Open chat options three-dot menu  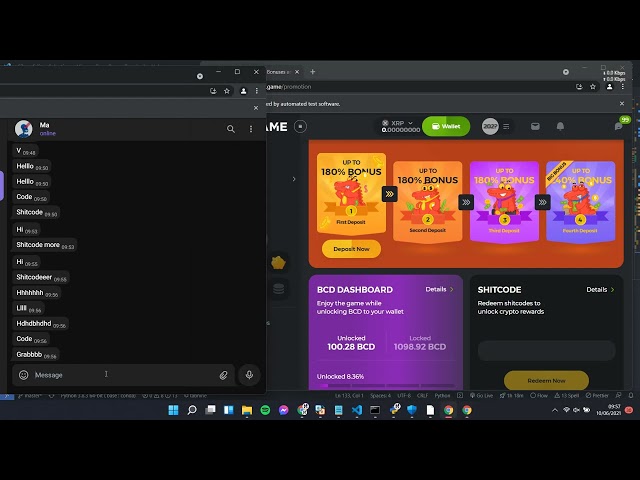pos(251,129)
